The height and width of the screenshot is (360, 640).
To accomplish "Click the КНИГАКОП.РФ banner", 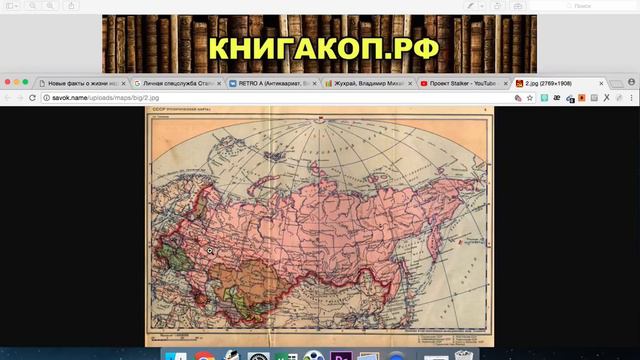I will 320,44.
